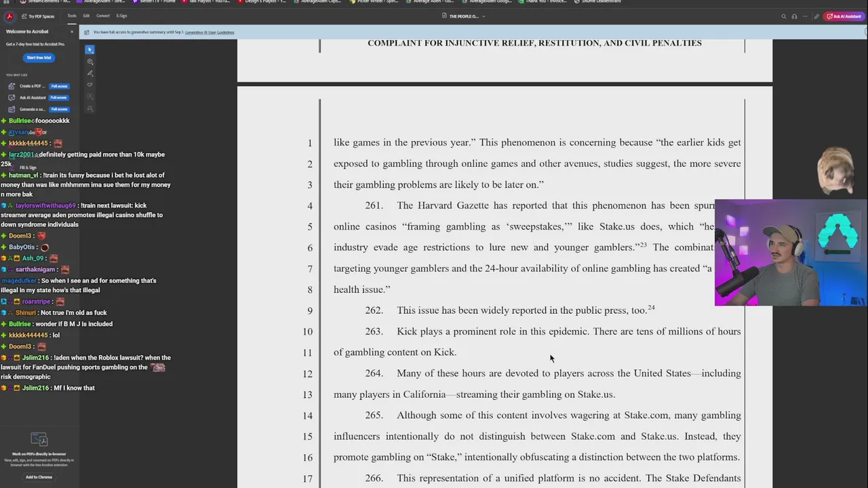Click the search magnifier icon

[784, 16]
